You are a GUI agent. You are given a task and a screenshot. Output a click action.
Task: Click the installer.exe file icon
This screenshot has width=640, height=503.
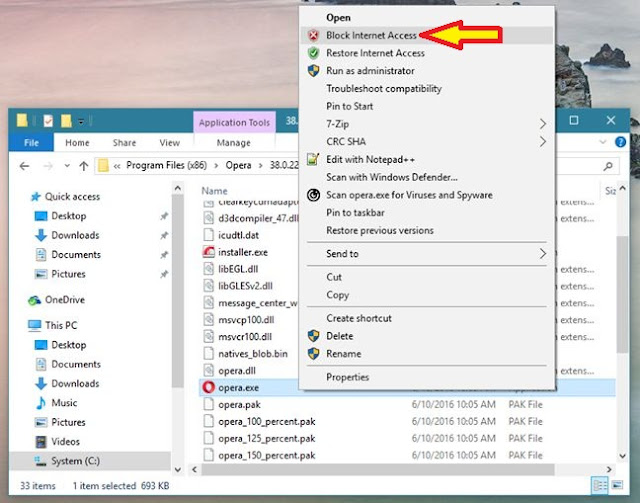[209, 252]
